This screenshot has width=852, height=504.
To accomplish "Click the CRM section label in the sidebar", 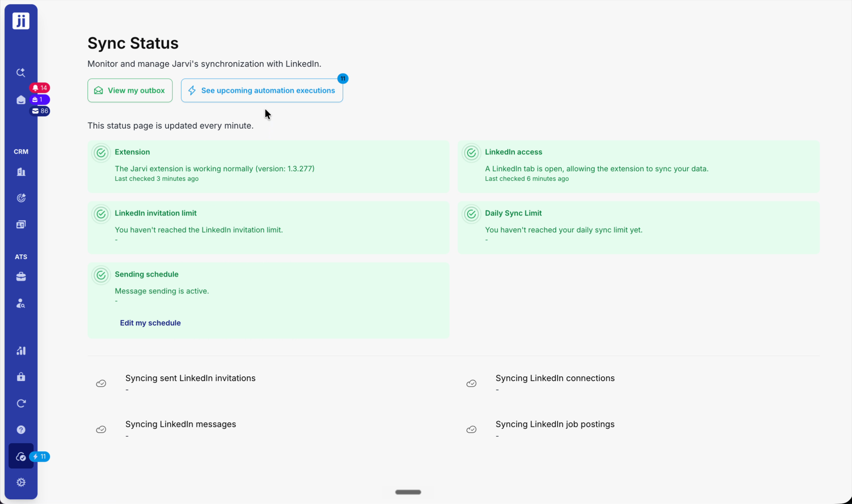I will click(21, 151).
